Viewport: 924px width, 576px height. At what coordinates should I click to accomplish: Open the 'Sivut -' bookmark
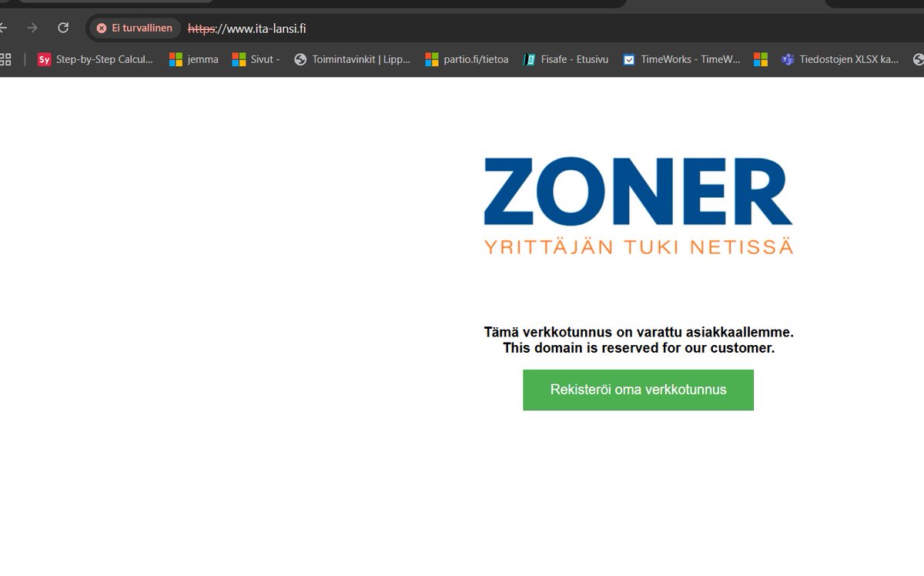coord(256,59)
